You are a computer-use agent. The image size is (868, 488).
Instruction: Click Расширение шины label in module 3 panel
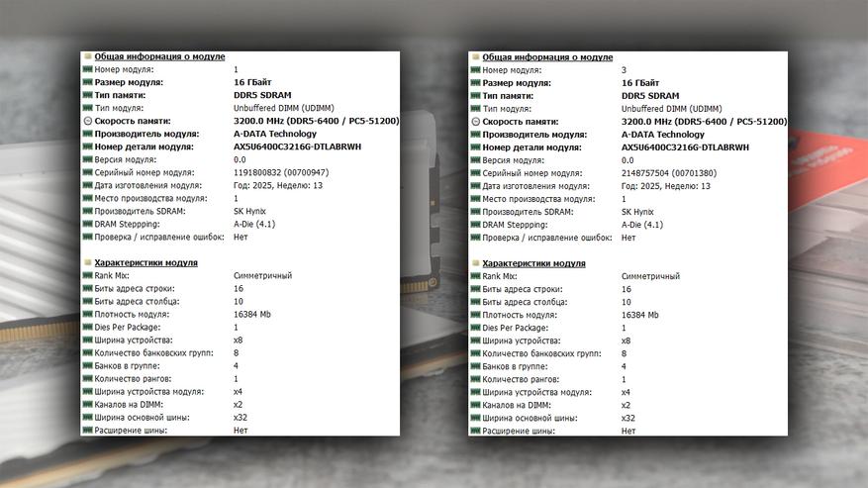pyautogui.click(x=519, y=431)
